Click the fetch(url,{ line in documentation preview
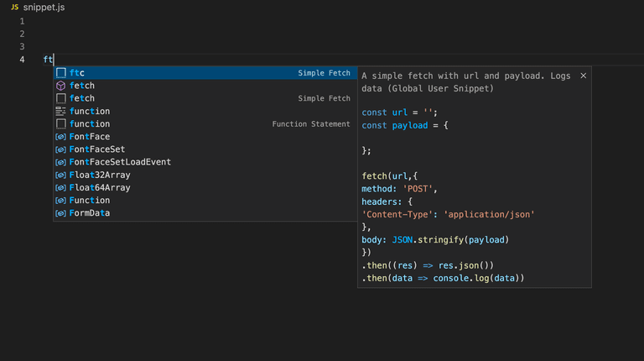 coord(389,176)
